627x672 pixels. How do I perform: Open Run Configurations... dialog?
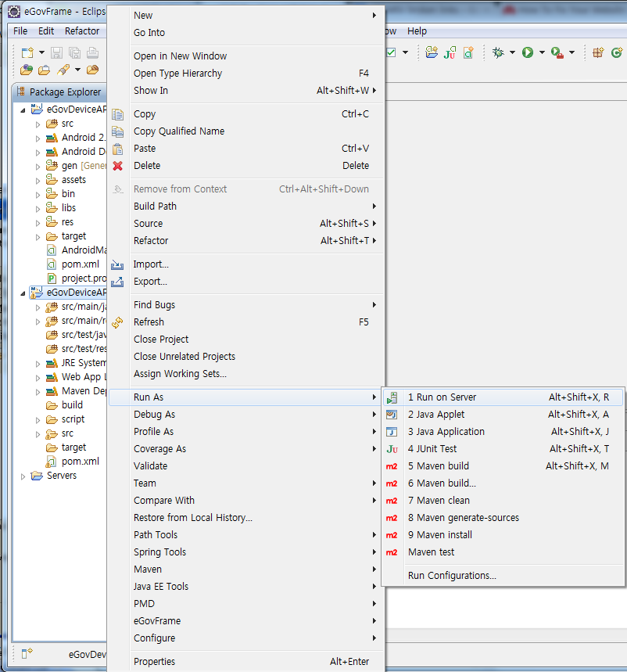[452, 576]
